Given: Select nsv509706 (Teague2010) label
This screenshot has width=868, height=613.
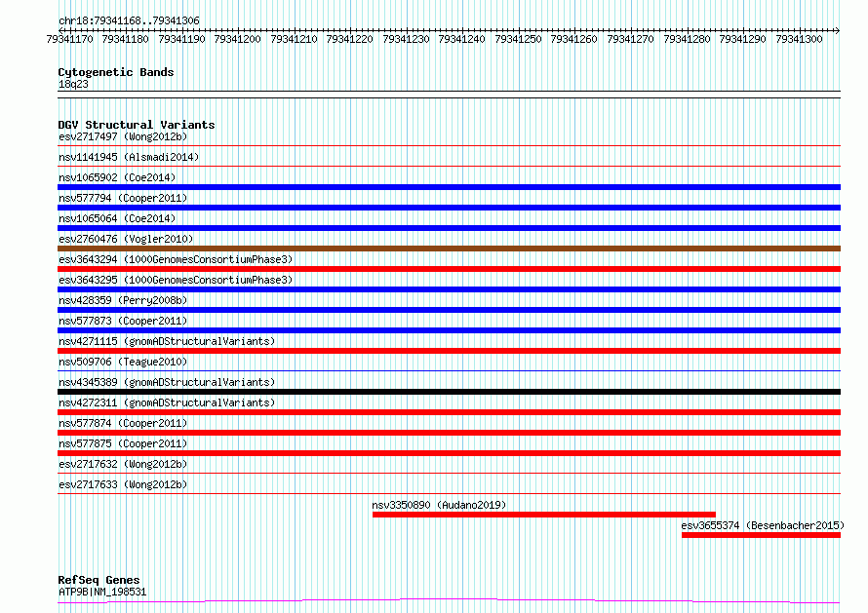Looking at the screenshot, I should [x=123, y=362].
